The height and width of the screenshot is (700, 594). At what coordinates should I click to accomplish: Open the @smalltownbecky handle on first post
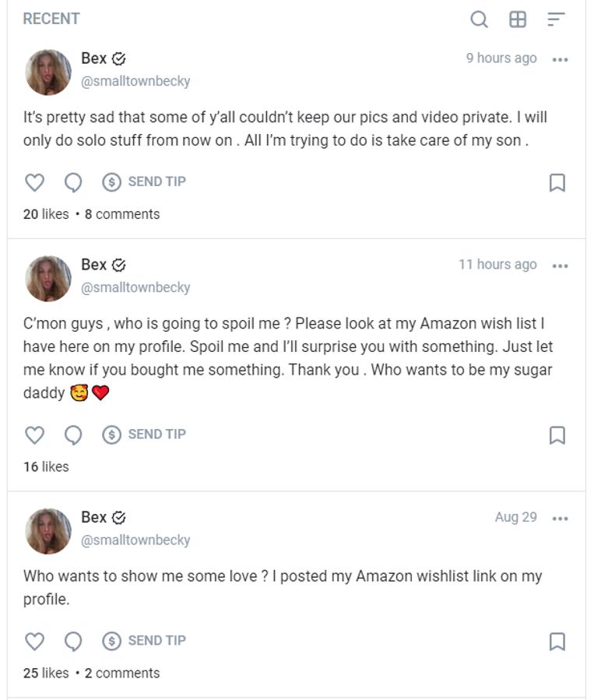tap(135, 81)
